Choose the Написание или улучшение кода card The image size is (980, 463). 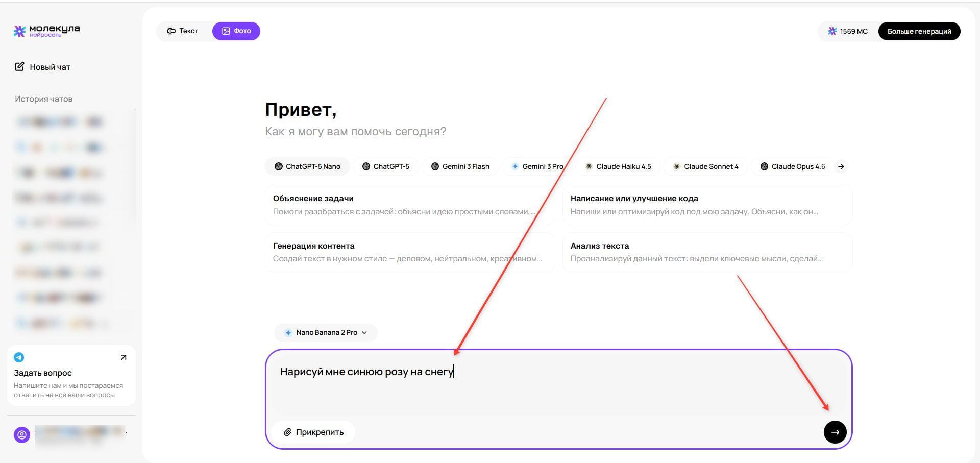click(707, 205)
